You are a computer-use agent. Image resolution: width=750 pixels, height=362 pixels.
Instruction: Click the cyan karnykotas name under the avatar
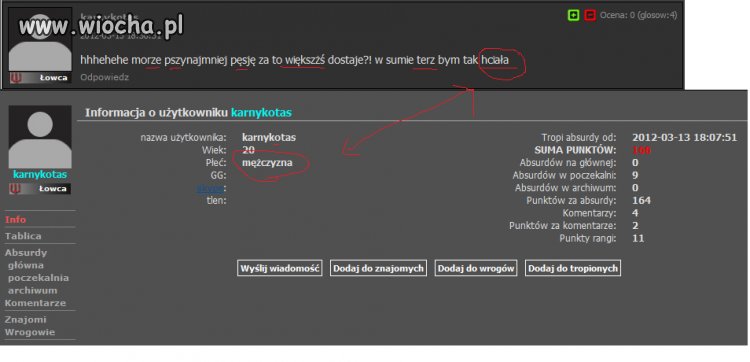click(x=40, y=175)
